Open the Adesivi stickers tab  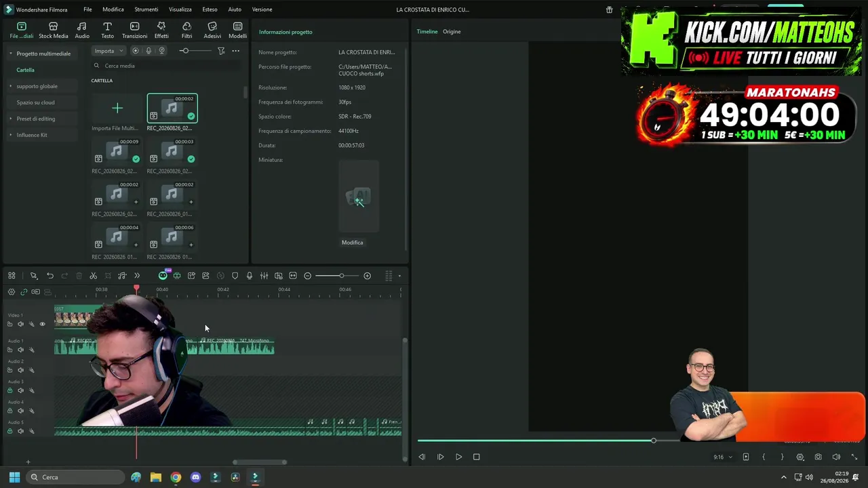pyautogui.click(x=212, y=30)
